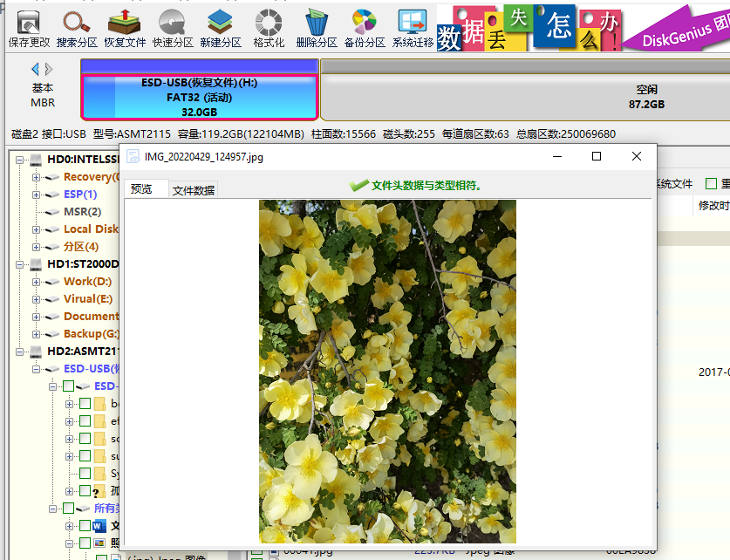The height and width of the screenshot is (560, 730).
Task: Select the 预览 tab in preview window
Action: point(141,189)
